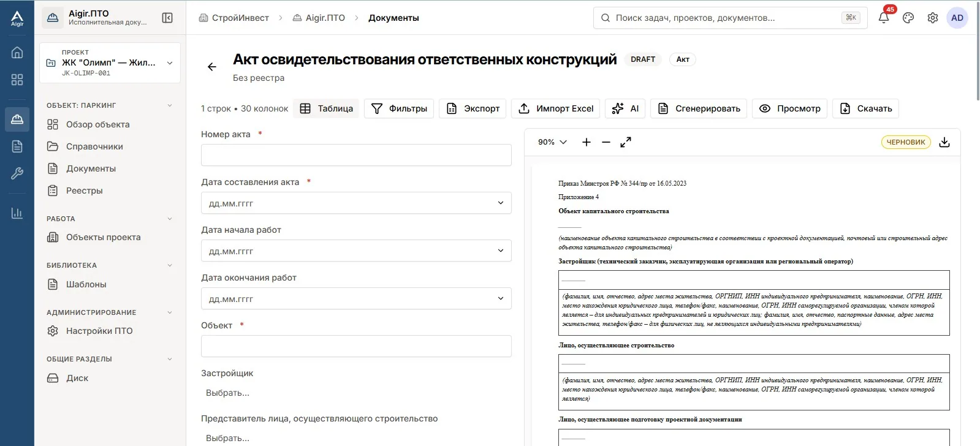Click the Скачать button
This screenshot has height=446, width=980.
tap(866, 108)
